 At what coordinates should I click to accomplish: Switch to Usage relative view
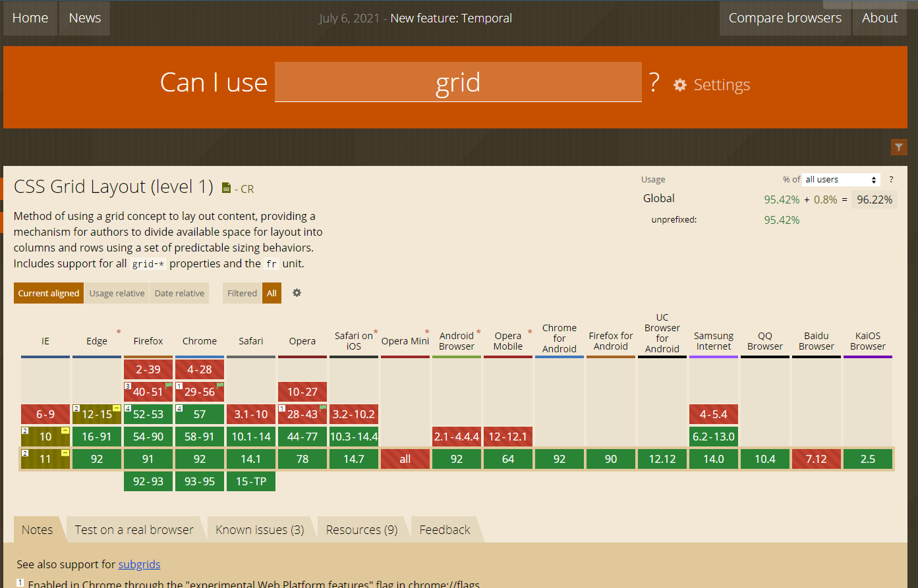(x=117, y=293)
